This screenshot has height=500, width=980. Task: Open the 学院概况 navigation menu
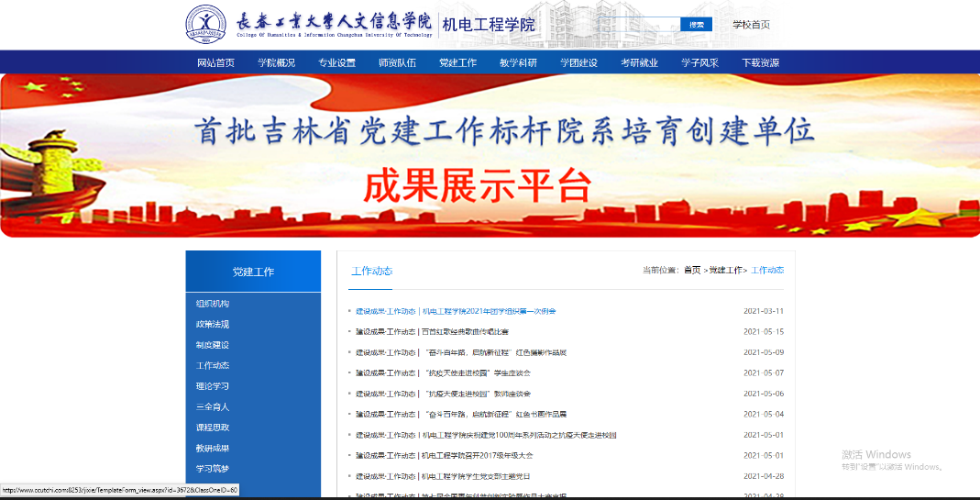point(276,63)
